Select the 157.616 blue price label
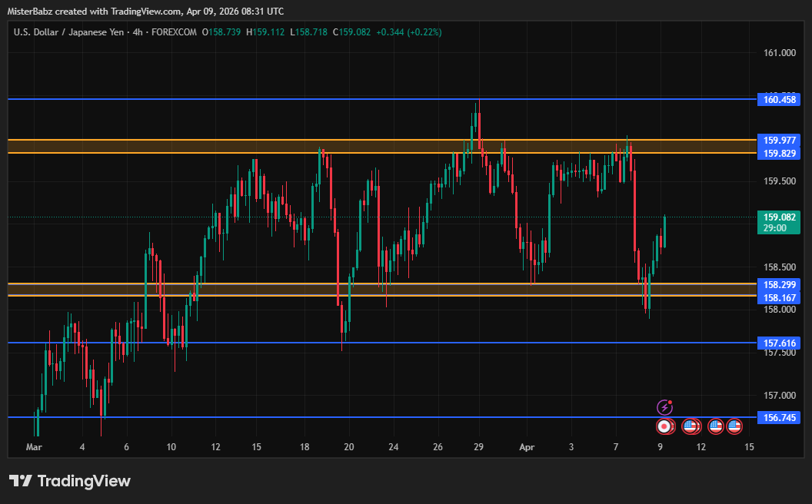The image size is (812, 504). [x=779, y=343]
